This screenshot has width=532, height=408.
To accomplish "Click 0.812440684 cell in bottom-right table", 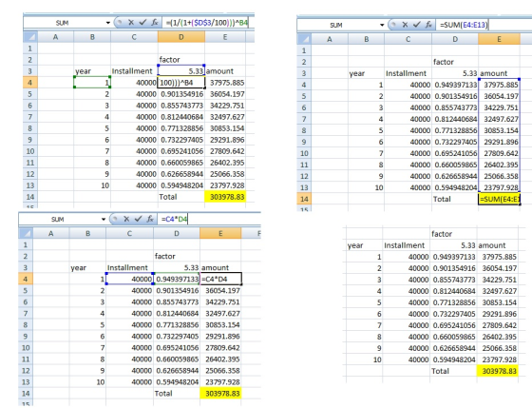I will tap(453, 291).
